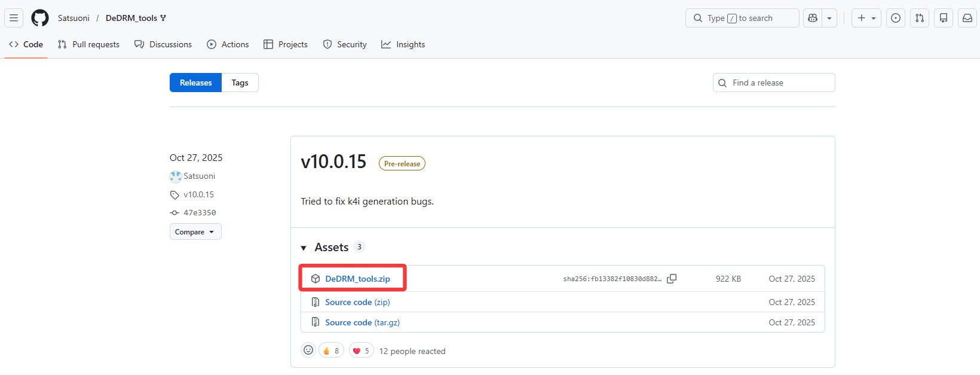Open the repositories icon in header
980x375 pixels.
944,18
